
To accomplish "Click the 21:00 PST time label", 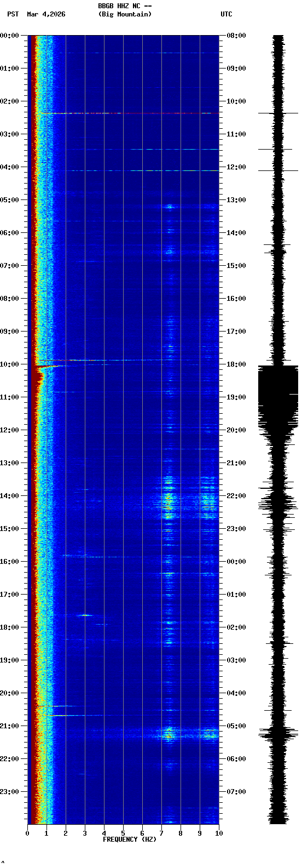I will 9,726.
